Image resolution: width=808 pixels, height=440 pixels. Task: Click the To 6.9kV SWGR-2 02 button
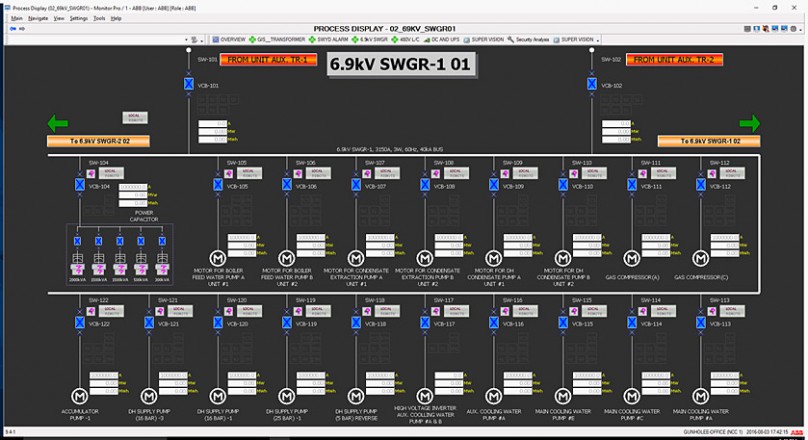[x=98, y=141]
